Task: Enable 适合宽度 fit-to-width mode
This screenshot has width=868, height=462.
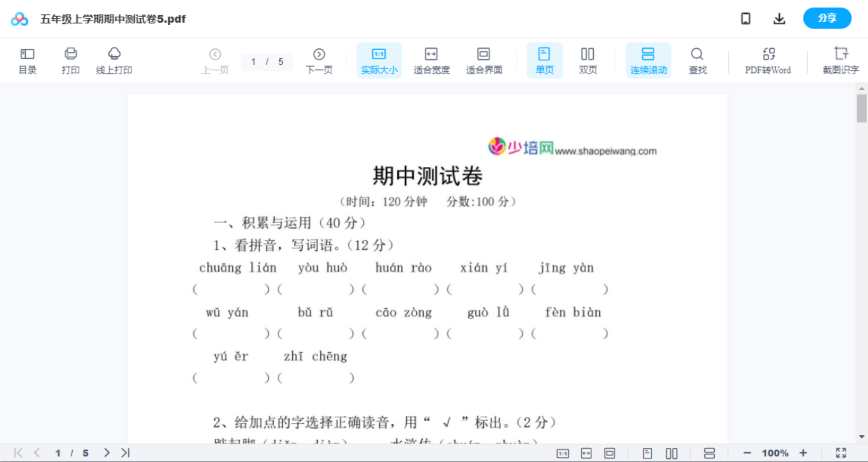Action: coord(431,60)
